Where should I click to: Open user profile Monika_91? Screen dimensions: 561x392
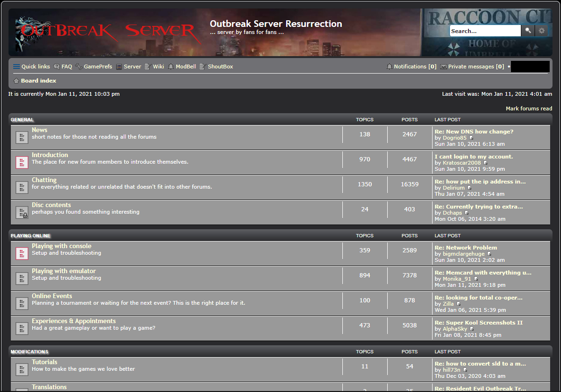[x=457, y=279]
